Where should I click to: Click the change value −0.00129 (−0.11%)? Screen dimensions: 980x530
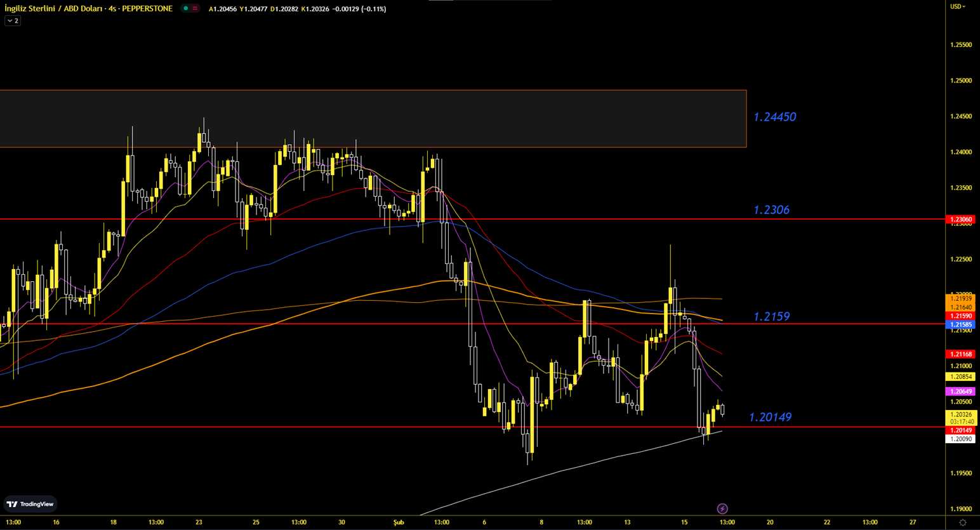pyautogui.click(x=359, y=9)
